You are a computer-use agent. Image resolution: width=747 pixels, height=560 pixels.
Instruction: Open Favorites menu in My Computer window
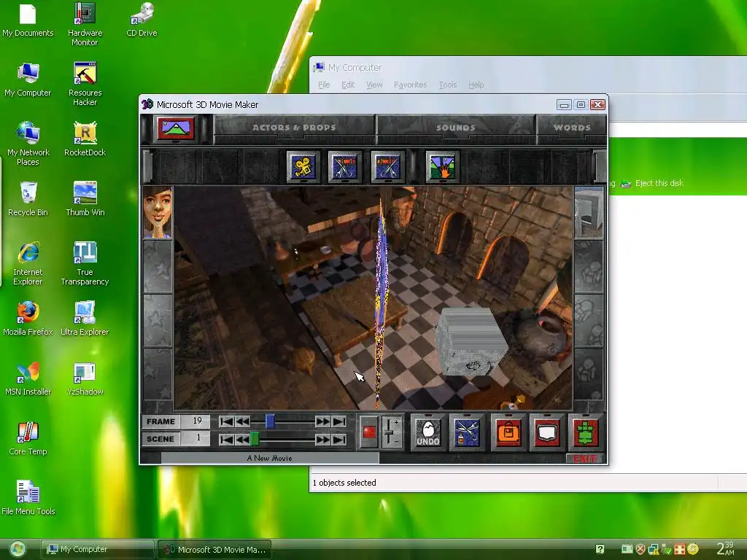(410, 85)
